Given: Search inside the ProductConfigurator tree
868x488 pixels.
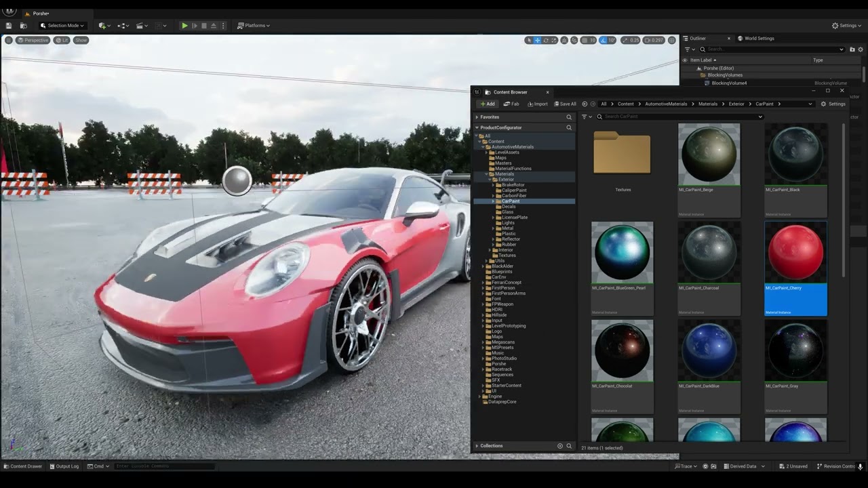Looking at the screenshot, I should pos(569,127).
